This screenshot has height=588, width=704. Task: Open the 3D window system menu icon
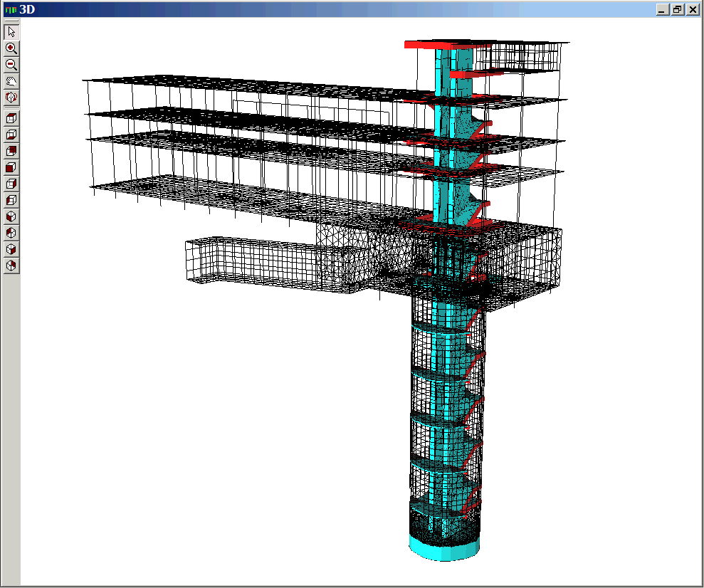[x=11, y=9]
